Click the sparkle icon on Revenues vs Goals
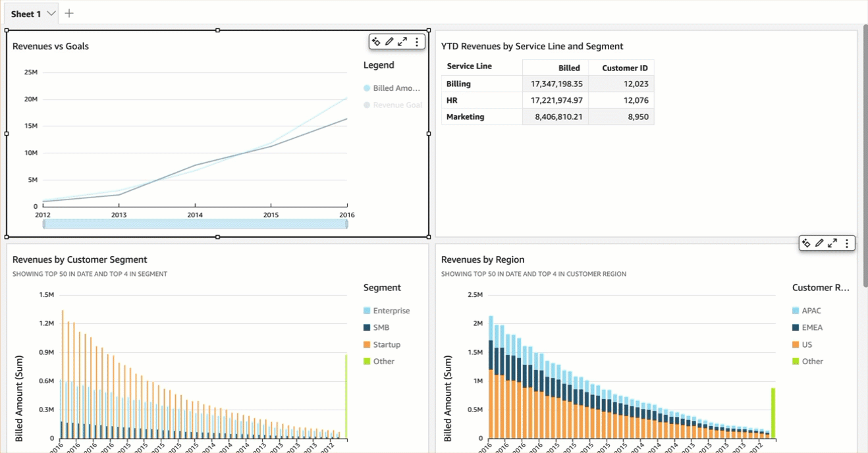 tap(376, 41)
